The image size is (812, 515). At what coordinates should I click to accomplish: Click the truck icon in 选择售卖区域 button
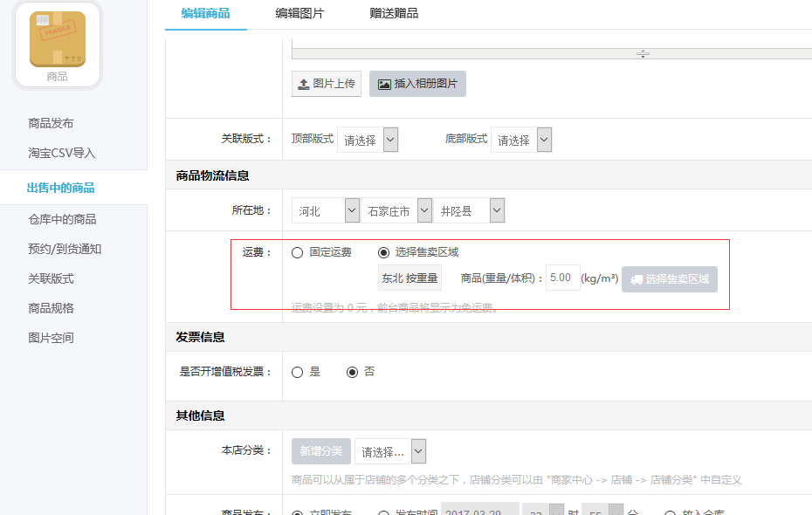637,279
